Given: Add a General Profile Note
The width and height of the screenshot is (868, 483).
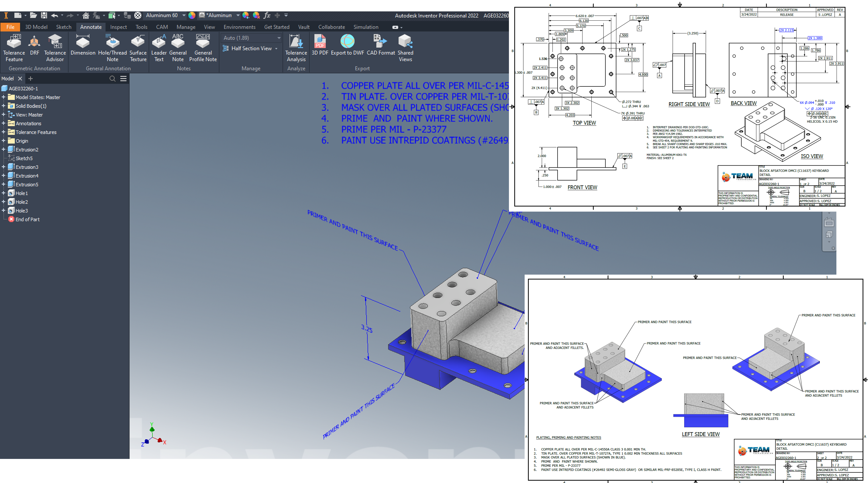Looking at the screenshot, I should pos(203,48).
